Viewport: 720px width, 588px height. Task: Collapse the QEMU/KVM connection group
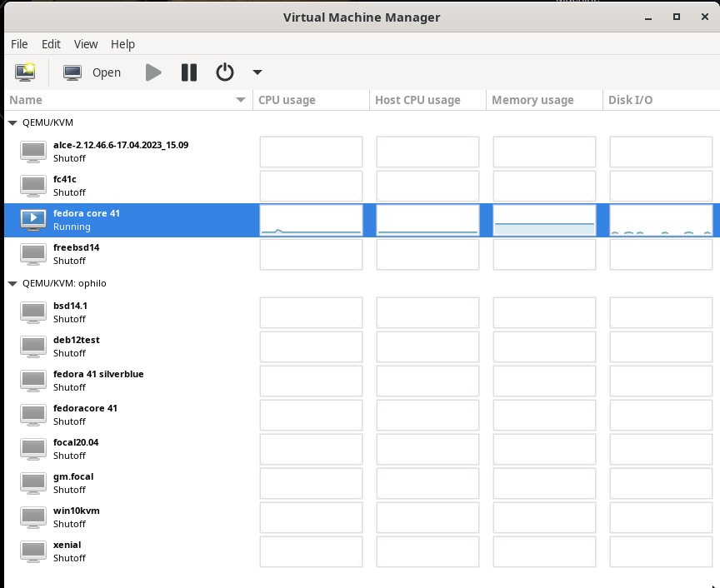point(12,123)
